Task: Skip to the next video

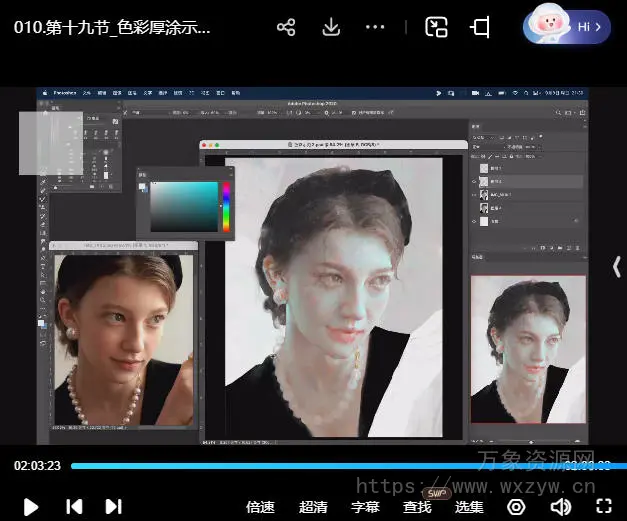Action: [114, 507]
